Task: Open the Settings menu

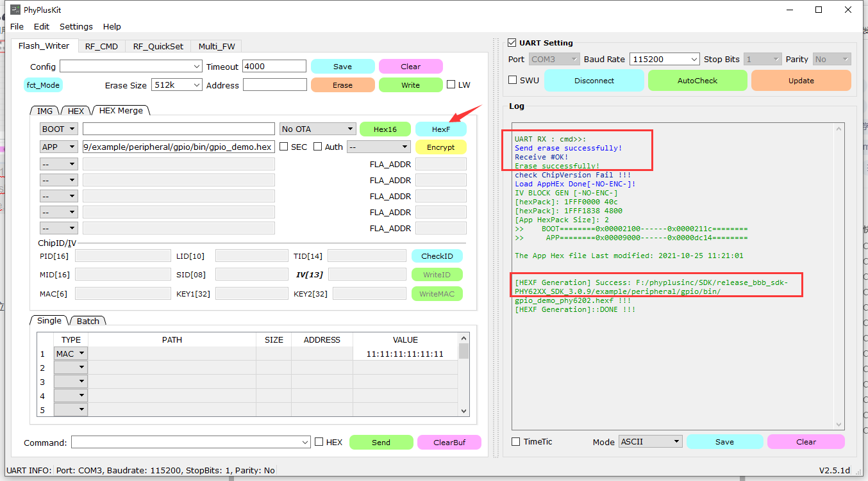Action: tap(76, 26)
